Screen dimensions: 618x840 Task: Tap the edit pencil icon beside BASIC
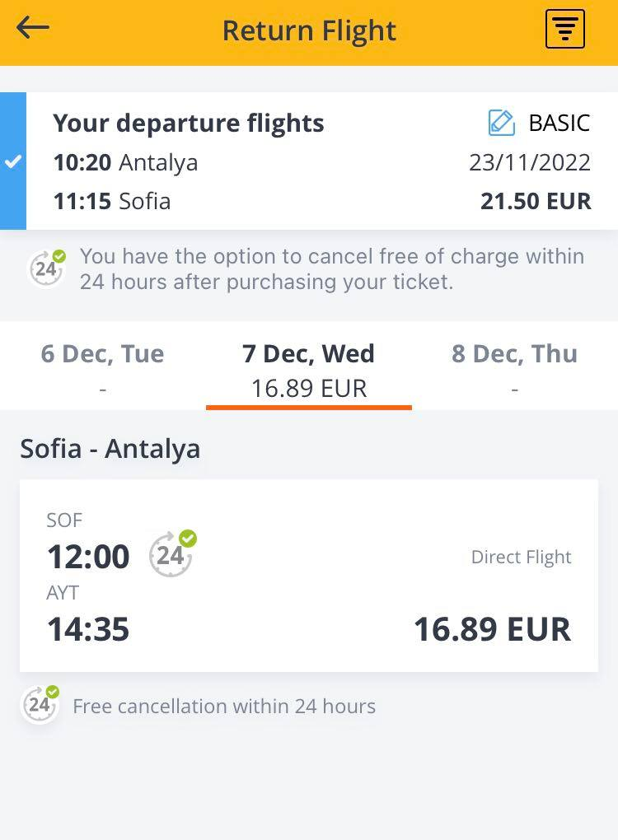pos(501,123)
